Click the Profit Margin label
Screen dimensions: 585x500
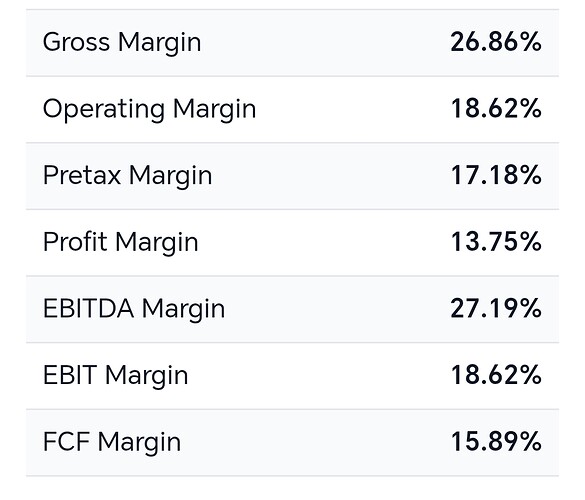tap(121, 243)
